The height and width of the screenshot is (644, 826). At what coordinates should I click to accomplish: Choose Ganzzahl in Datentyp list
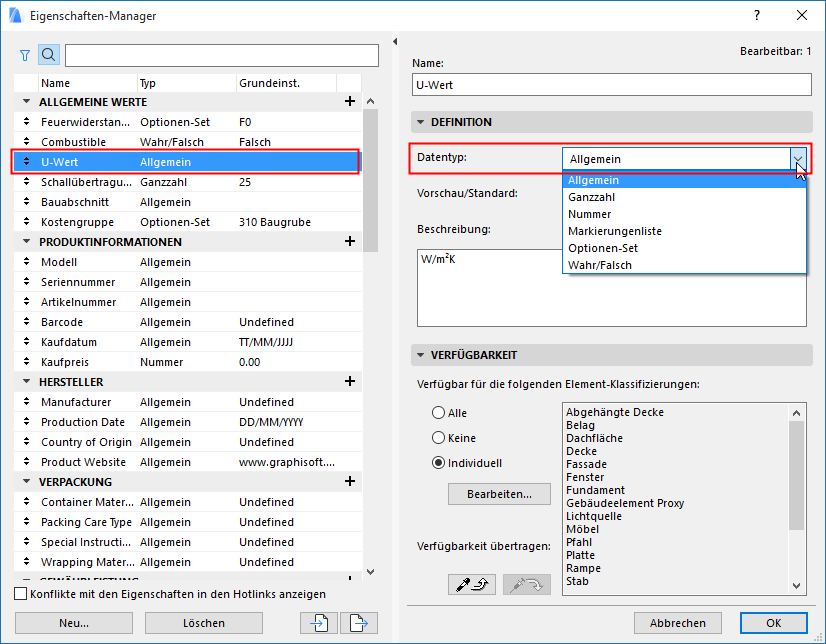tap(684, 197)
